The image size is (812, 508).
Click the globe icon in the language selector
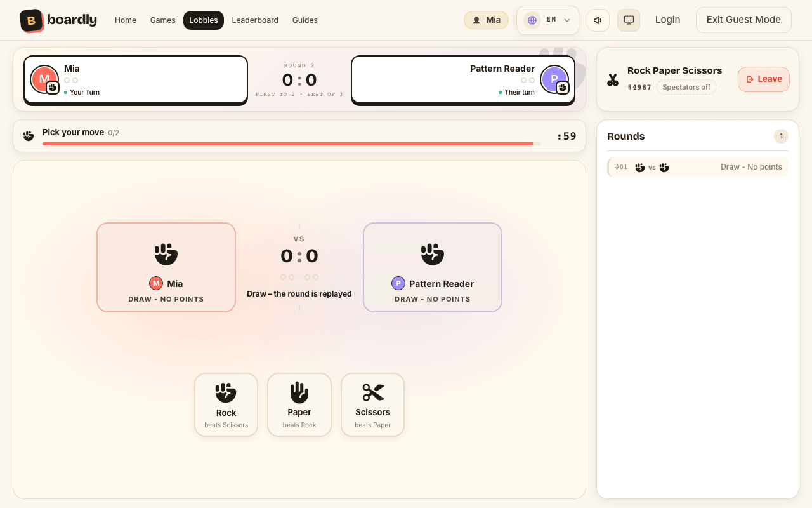[x=532, y=20]
